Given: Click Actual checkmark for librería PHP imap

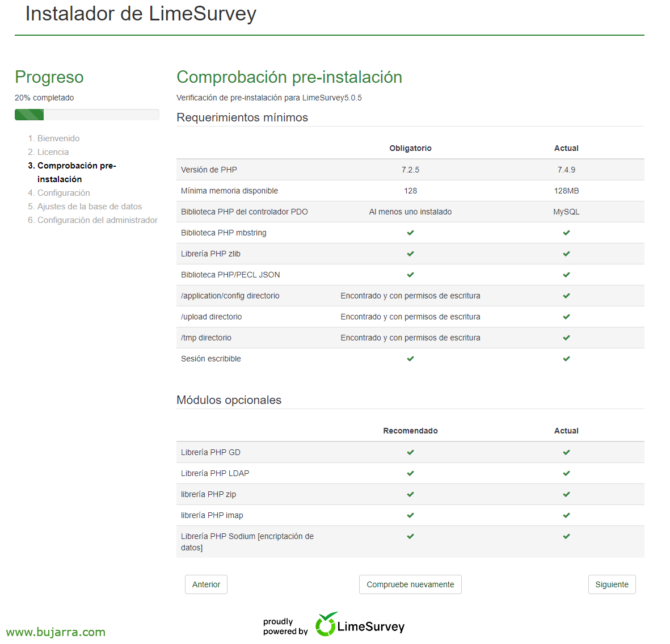Looking at the screenshot, I should pyautogui.click(x=566, y=515).
